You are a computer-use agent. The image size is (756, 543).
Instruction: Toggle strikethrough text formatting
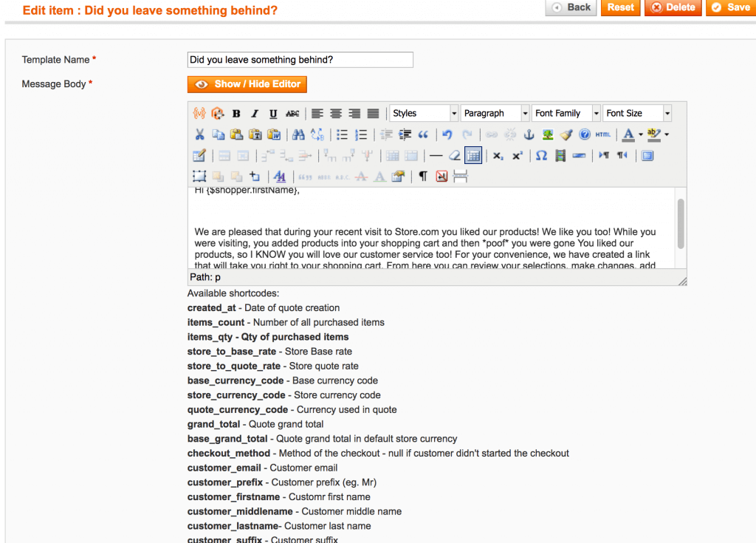click(x=292, y=114)
